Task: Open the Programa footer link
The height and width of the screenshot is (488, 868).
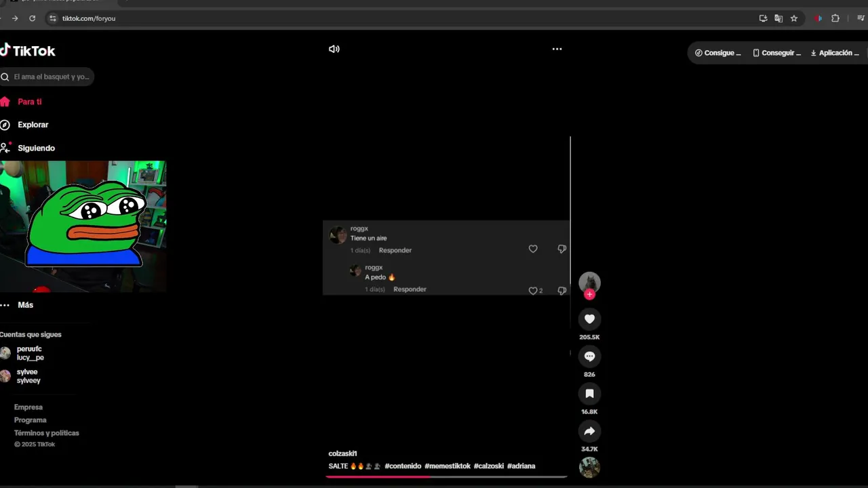Action: tap(31, 420)
